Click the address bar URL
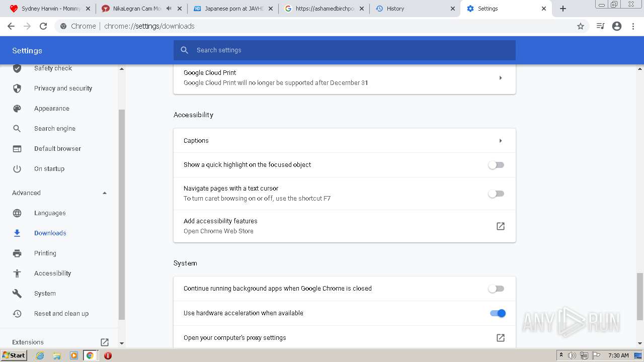This screenshot has width=644, height=362. point(149,26)
